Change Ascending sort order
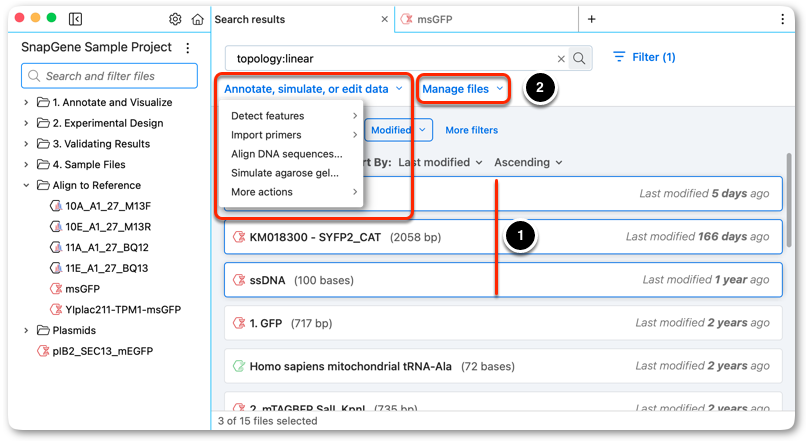Screen dimensions: 806x441 click(x=528, y=162)
